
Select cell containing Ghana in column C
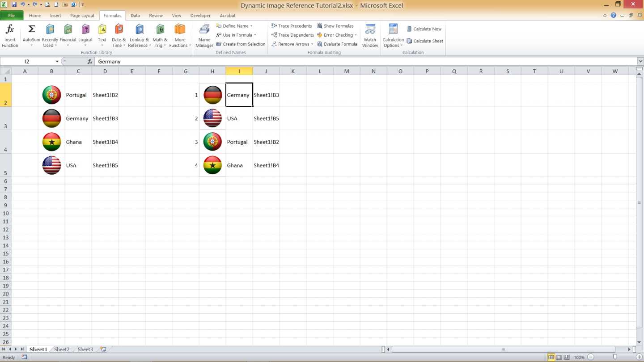pos(78,142)
